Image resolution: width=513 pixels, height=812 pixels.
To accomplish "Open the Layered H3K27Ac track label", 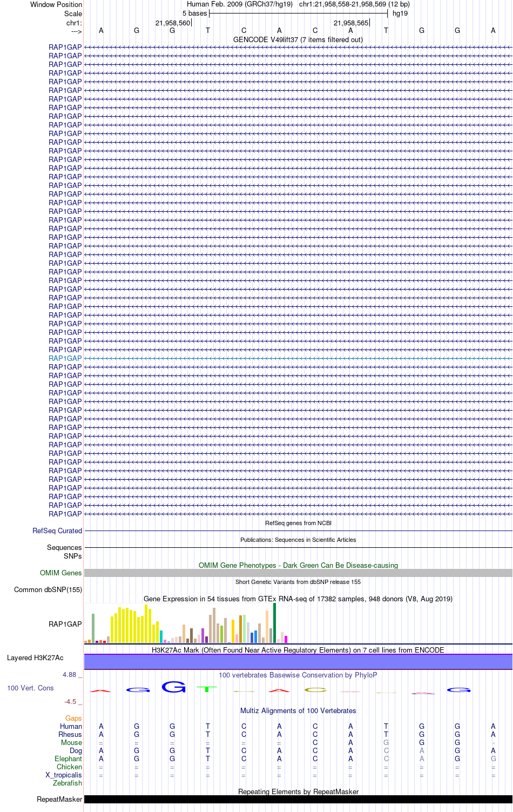I will (x=35, y=657).
